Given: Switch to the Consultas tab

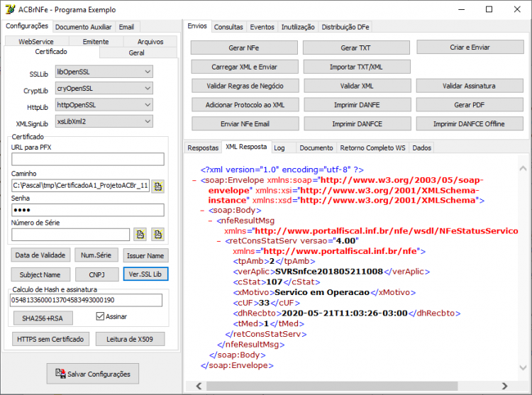Looking at the screenshot, I should coord(228,27).
